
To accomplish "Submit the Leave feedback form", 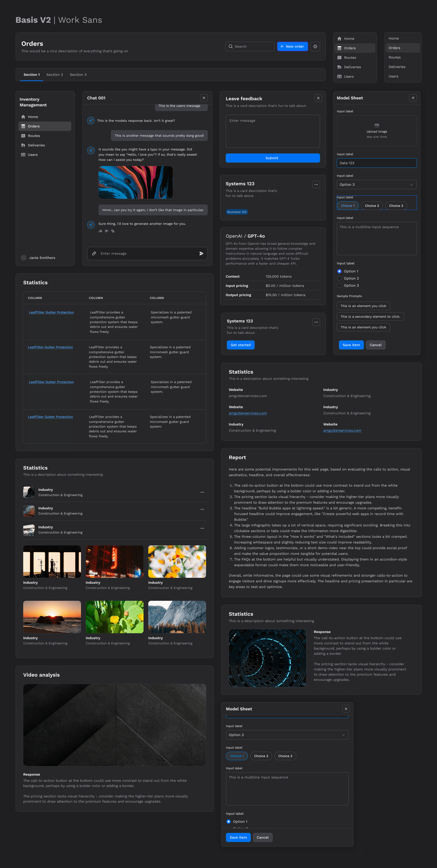I will (272, 158).
